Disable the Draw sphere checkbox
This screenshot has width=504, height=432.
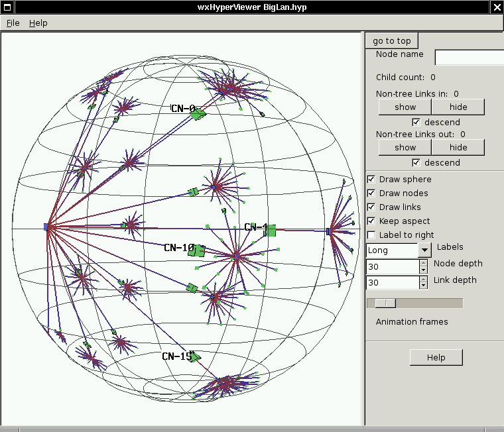[x=371, y=180]
